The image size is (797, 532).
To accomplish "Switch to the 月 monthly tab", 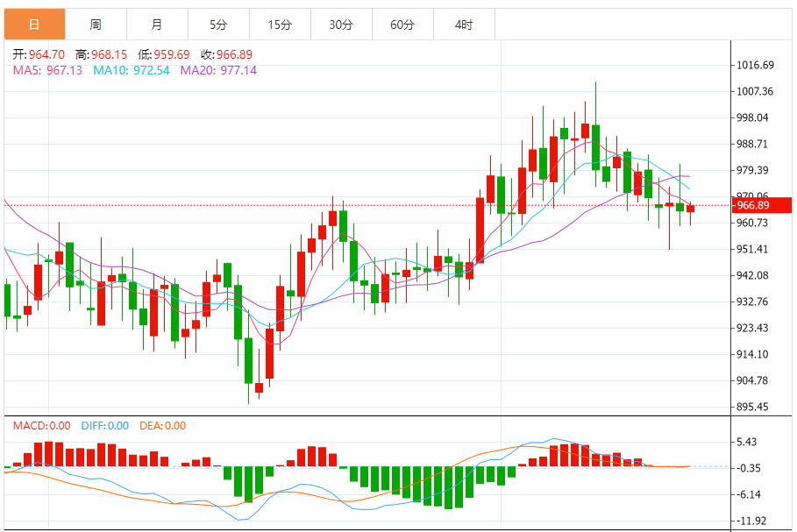I will point(158,25).
